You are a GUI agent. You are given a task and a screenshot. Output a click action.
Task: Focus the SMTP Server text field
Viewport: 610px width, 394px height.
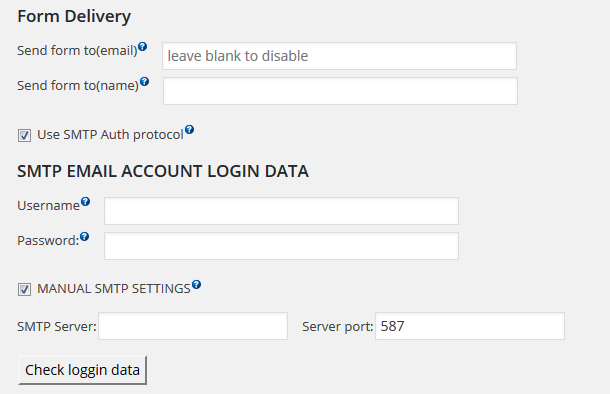tap(193, 326)
